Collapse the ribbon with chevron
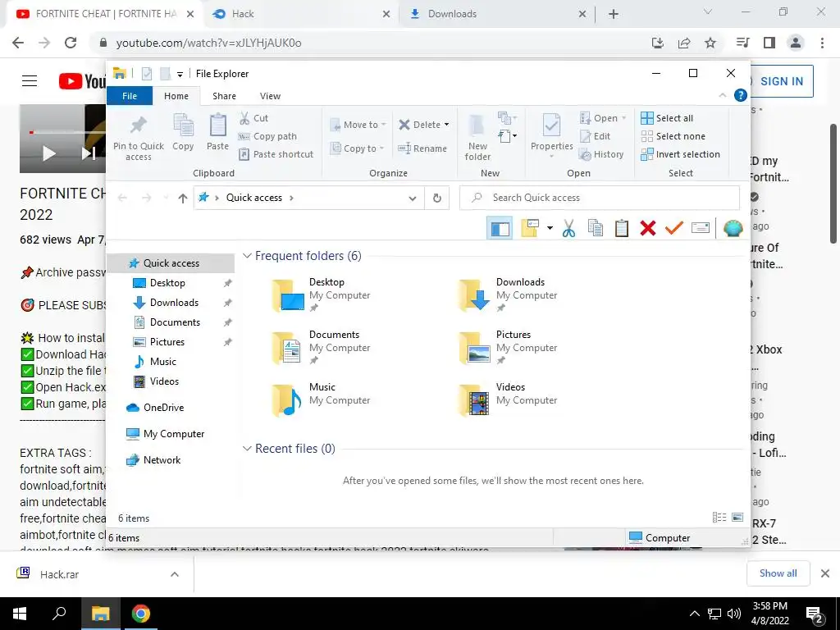840x630 pixels. (722, 95)
